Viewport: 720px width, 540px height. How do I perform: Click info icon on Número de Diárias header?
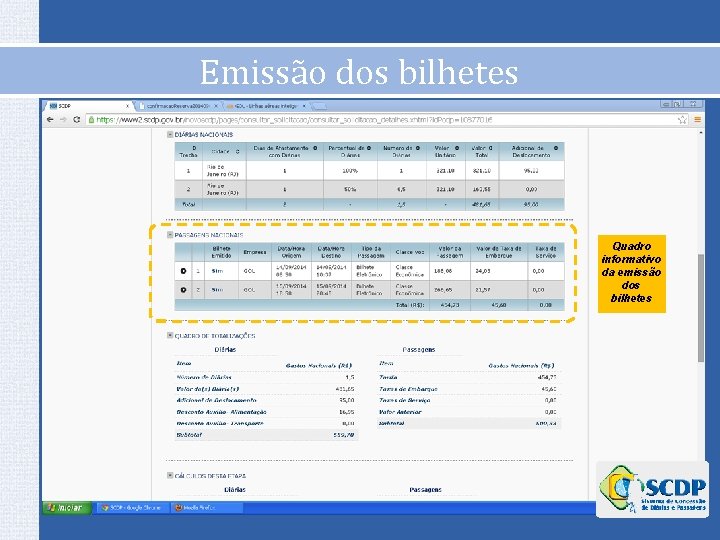click(418, 148)
